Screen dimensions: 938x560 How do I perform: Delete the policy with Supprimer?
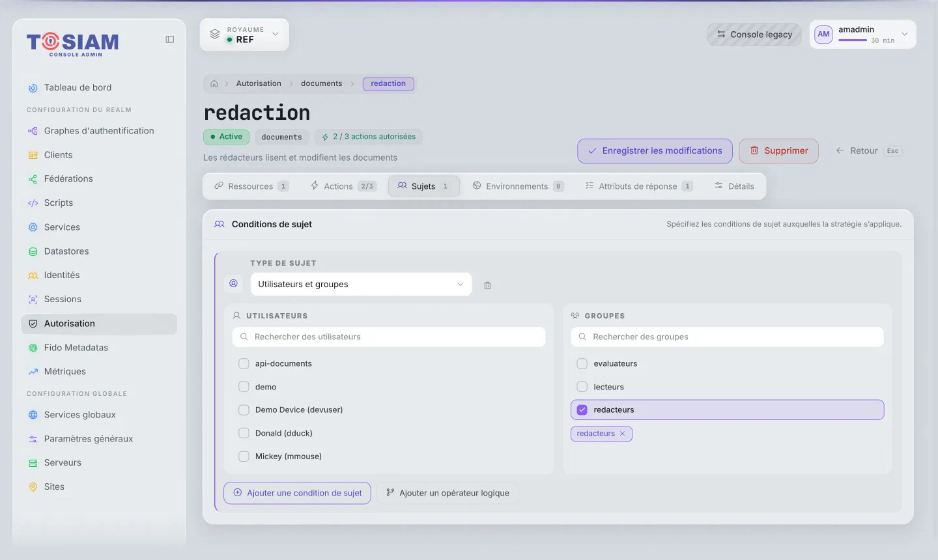click(x=778, y=151)
